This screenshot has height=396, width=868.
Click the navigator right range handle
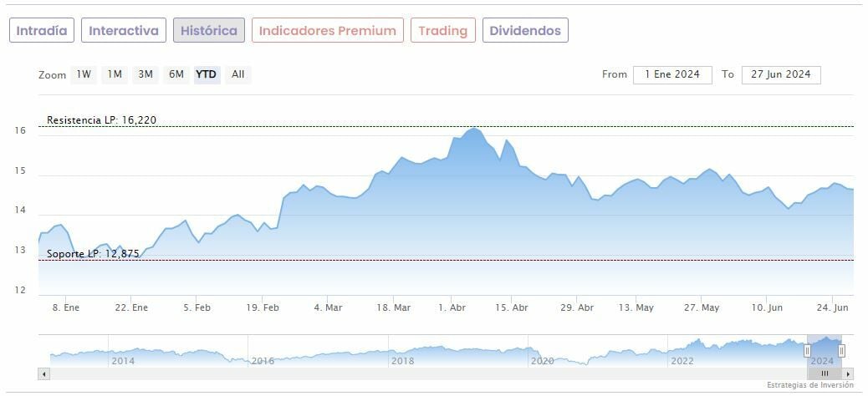click(x=841, y=350)
